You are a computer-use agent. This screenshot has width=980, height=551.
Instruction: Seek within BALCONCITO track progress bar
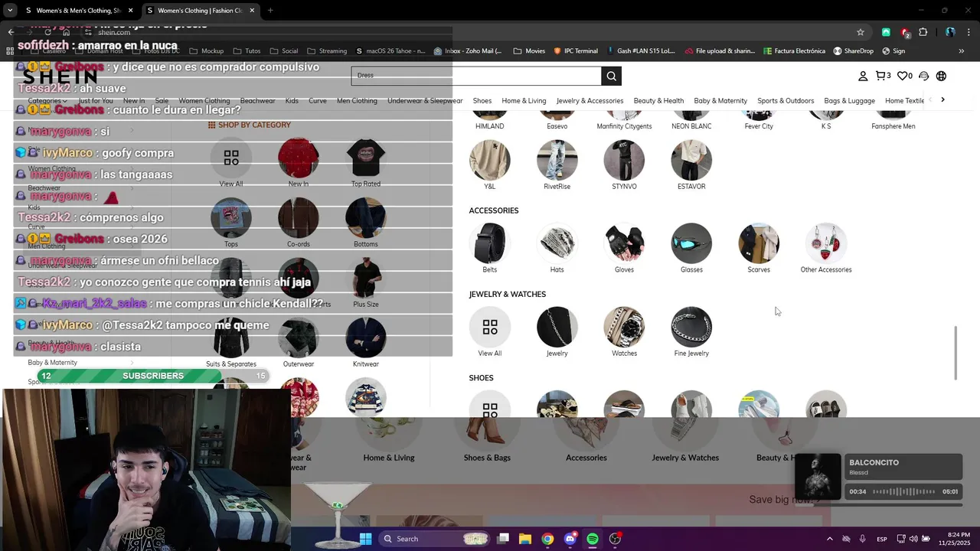coord(903,491)
